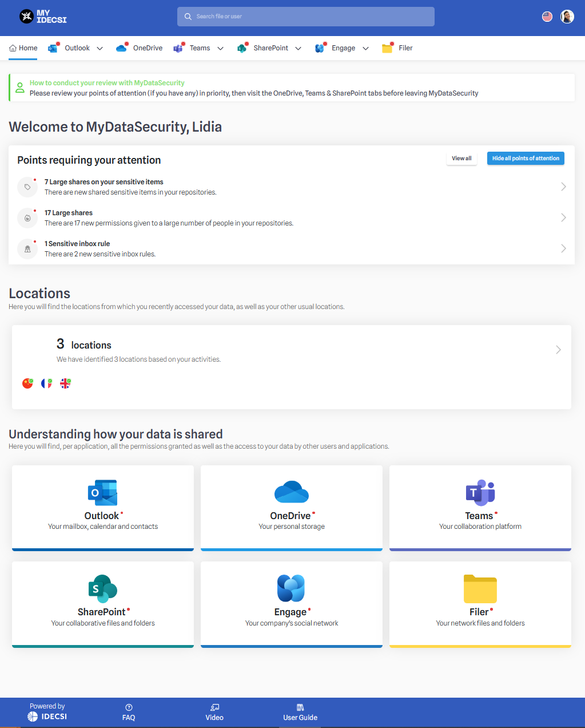Open the Engage social network card
This screenshot has height=728, width=585.
(x=292, y=604)
